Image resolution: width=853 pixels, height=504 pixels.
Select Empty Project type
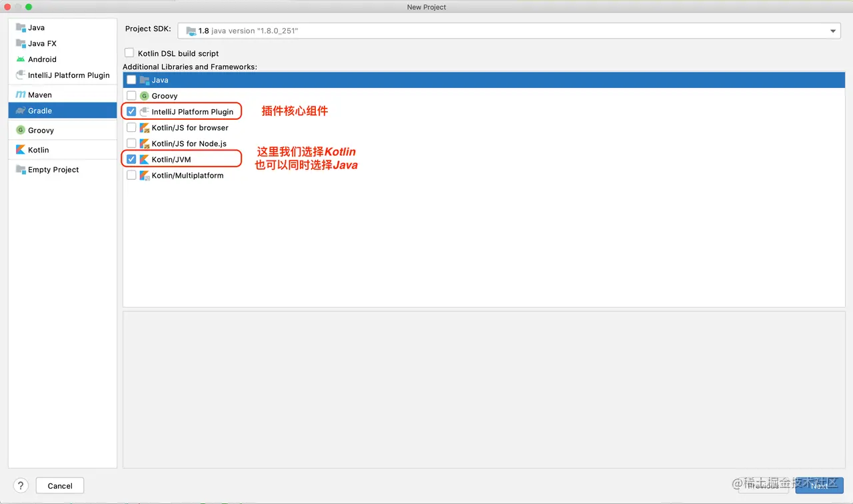(x=63, y=170)
